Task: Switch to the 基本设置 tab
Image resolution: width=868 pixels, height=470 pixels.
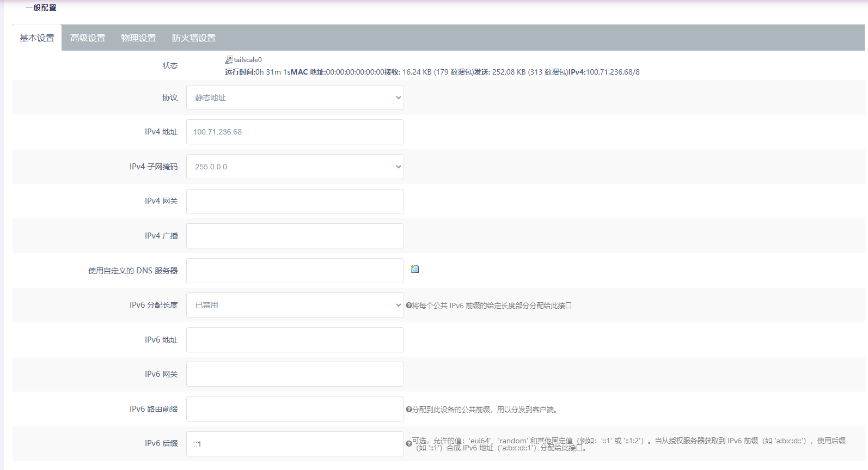Action: point(37,38)
